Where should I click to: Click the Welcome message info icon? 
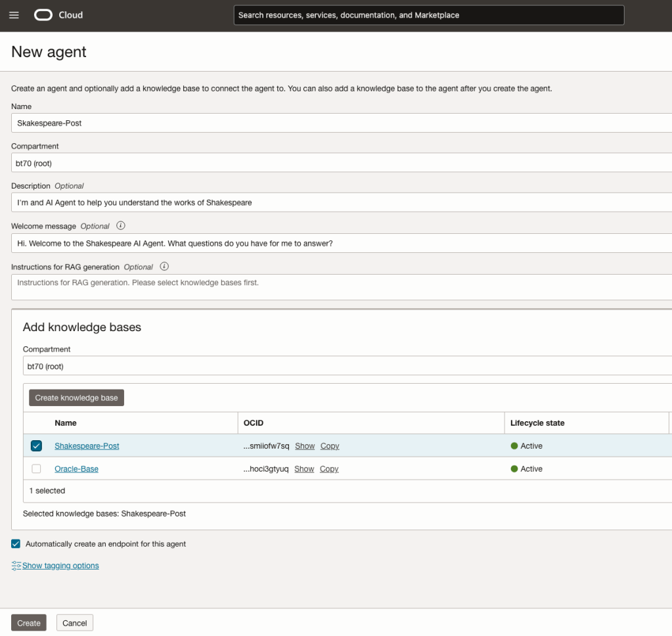(x=120, y=226)
